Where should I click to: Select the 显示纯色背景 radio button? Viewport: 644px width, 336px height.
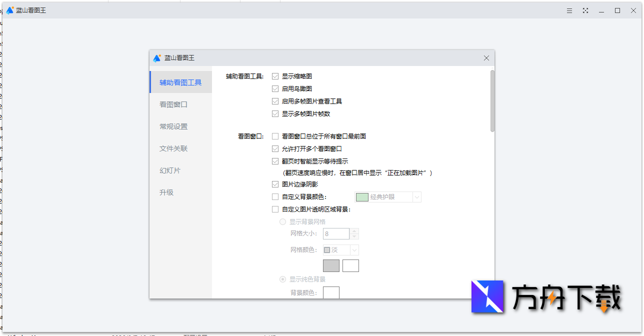click(x=282, y=279)
